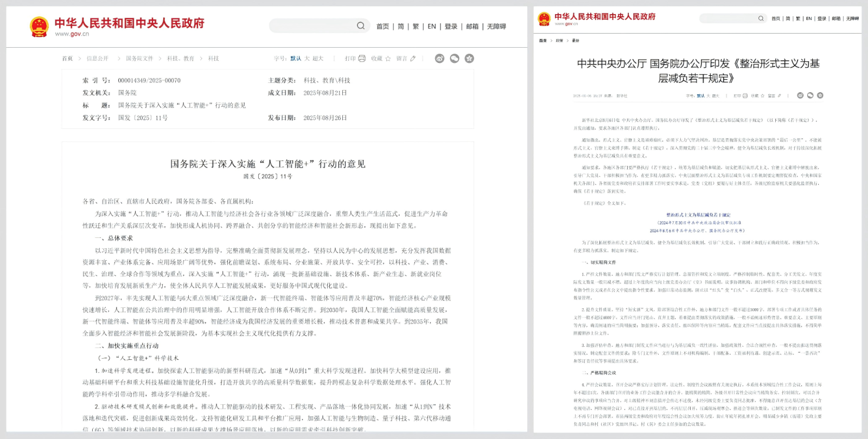Image resolution: width=868 pixels, height=439 pixels.
Task: Click the print icon on the left AI+ page
Action: pos(362,59)
